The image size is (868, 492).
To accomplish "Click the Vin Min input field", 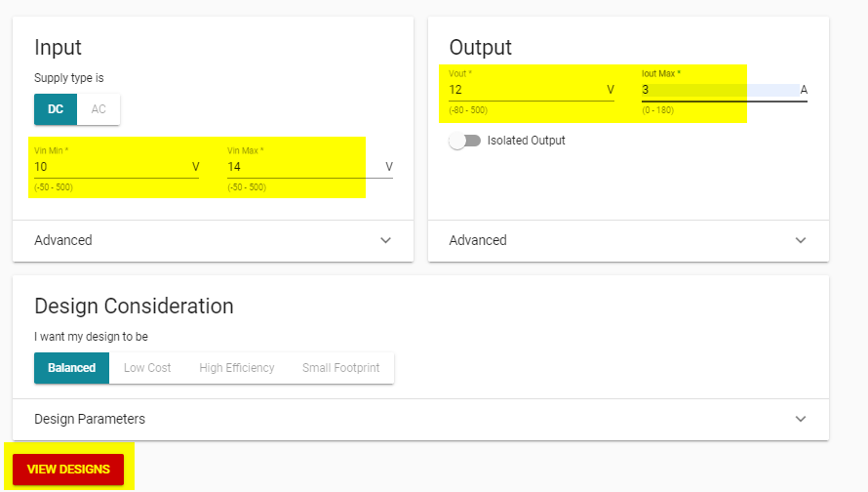I will [x=107, y=167].
